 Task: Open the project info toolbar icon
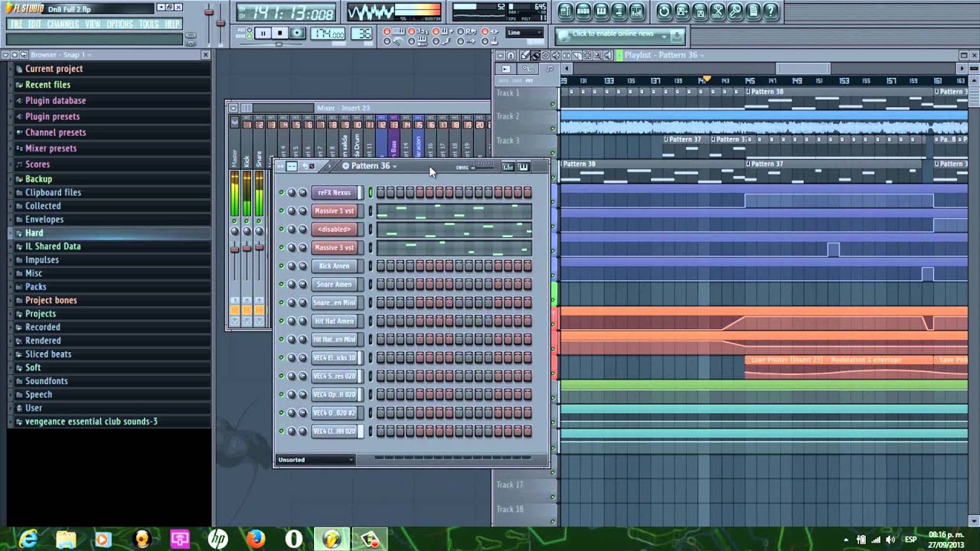(753, 11)
